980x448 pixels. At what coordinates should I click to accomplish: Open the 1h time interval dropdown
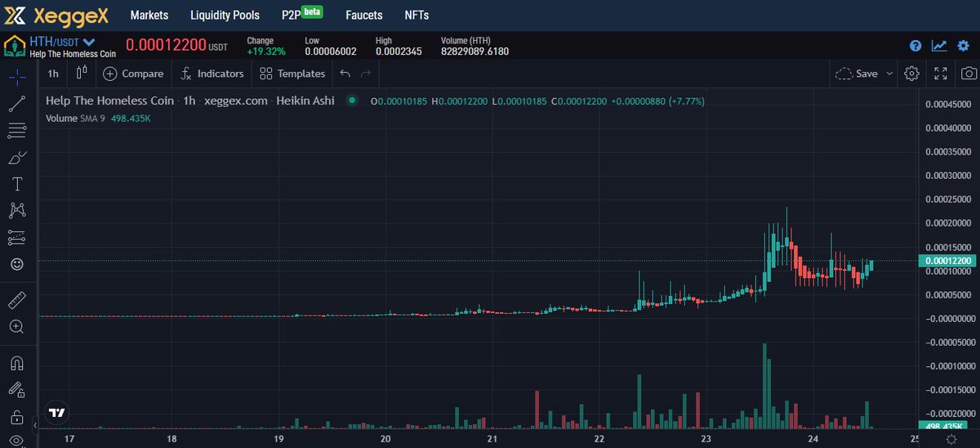click(53, 74)
